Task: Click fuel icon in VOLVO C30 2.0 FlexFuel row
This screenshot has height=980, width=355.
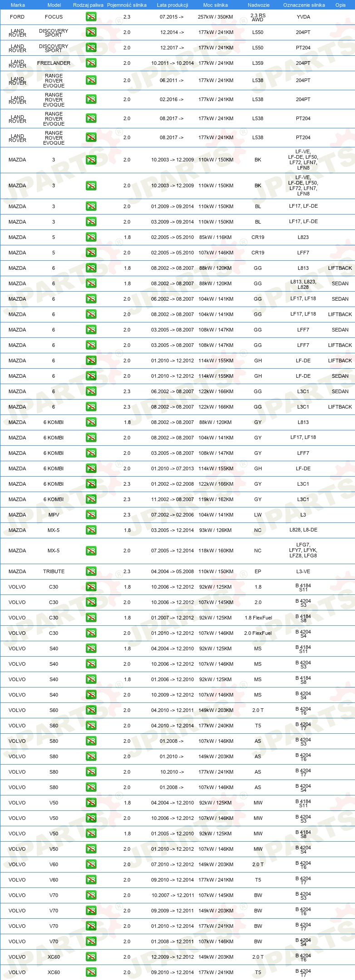Action: [x=91, y=633]
